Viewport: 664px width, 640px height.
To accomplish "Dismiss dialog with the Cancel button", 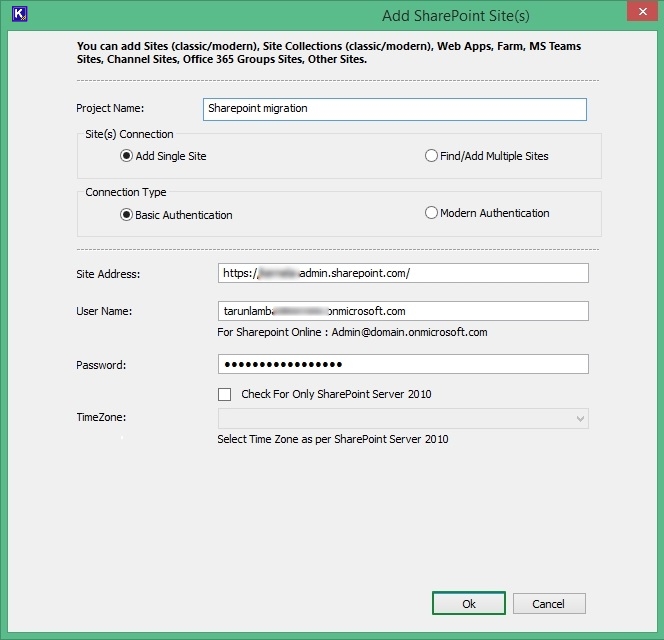I will tap(549, 603).
